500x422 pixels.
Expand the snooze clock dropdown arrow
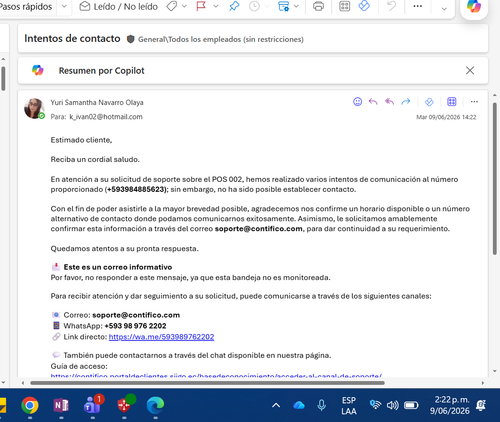click(266, 6)
